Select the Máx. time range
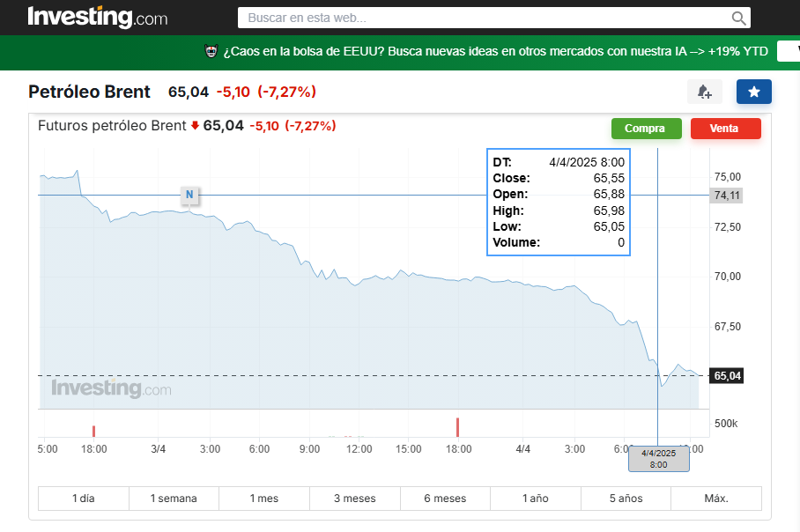The image size is (800, 532). (x=715, y=499)
